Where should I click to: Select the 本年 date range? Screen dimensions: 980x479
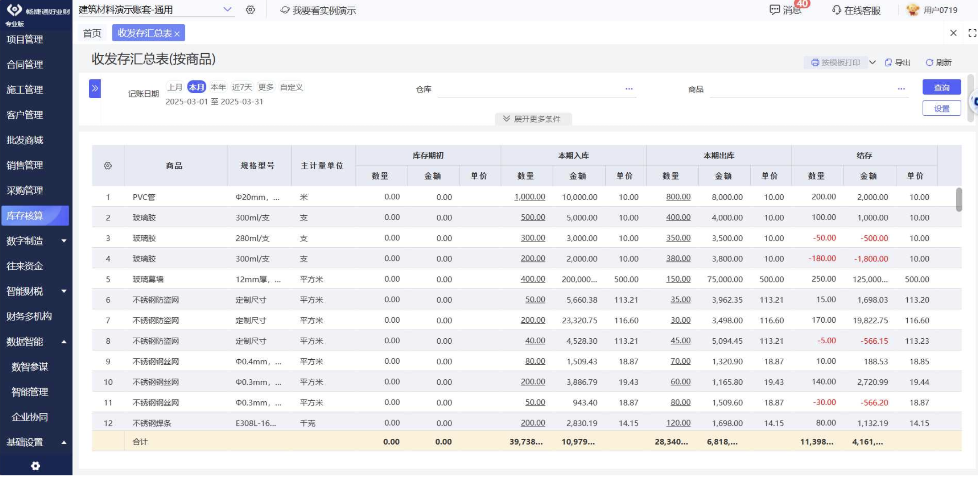(x=218, y=87)
